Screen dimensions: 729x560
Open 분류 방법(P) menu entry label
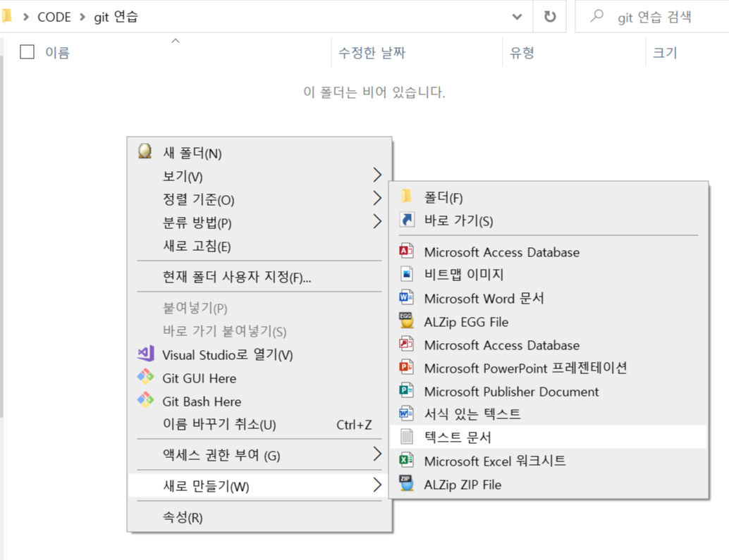coord(197,223)
